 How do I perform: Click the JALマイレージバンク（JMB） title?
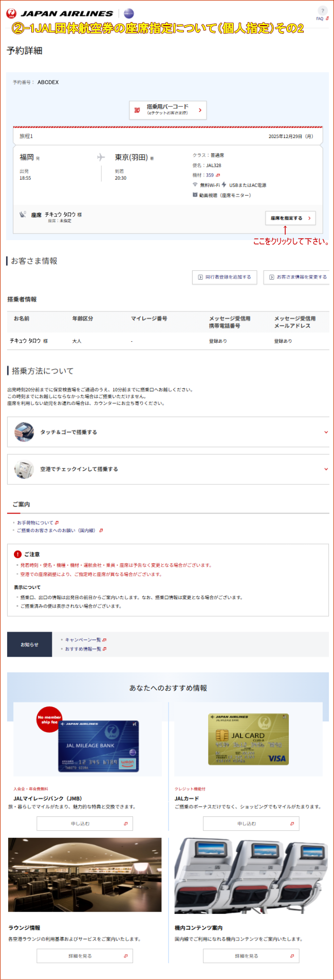pos(48,798)
